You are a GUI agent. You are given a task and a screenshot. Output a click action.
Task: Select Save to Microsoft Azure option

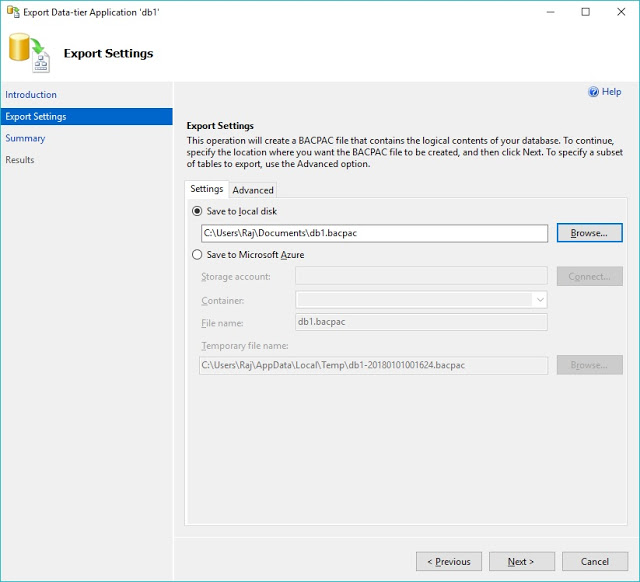click(x=197, y=254)
